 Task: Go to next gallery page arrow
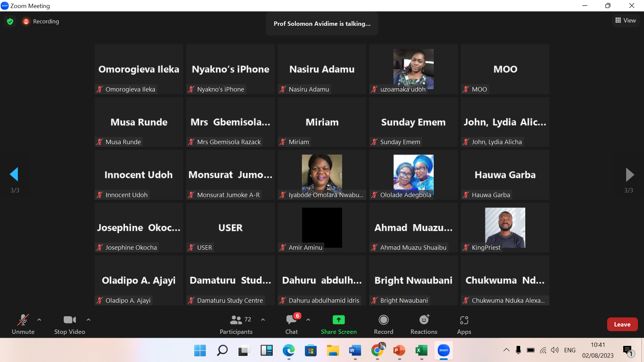tap(630, 174)
